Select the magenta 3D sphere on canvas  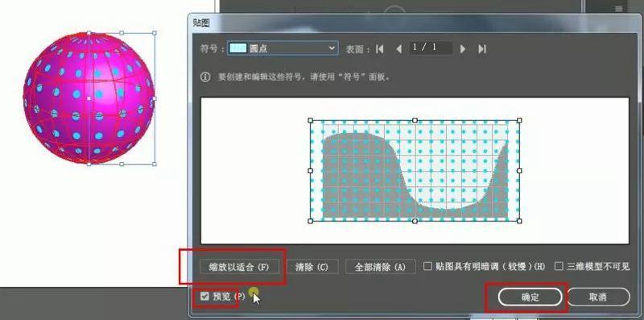(89, 98)
